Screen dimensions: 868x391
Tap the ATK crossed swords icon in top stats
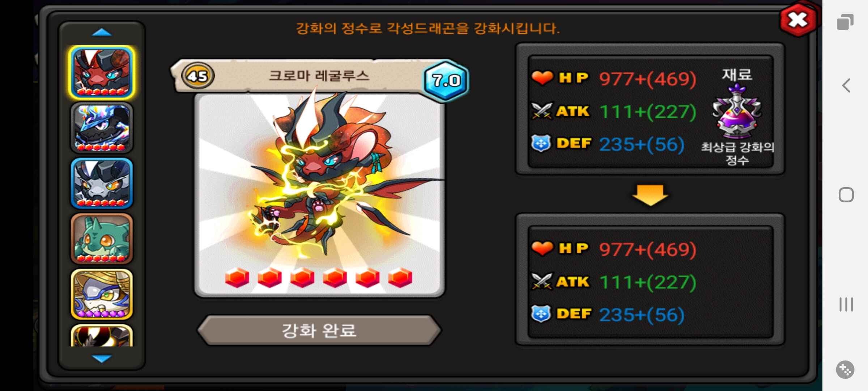[542, 111]
